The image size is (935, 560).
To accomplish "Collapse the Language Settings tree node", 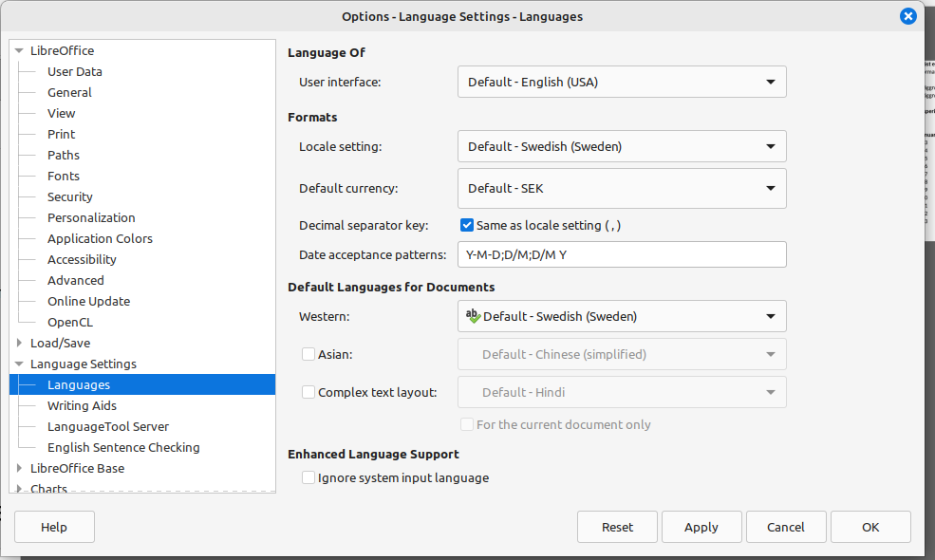I will [x=19, y=364].
